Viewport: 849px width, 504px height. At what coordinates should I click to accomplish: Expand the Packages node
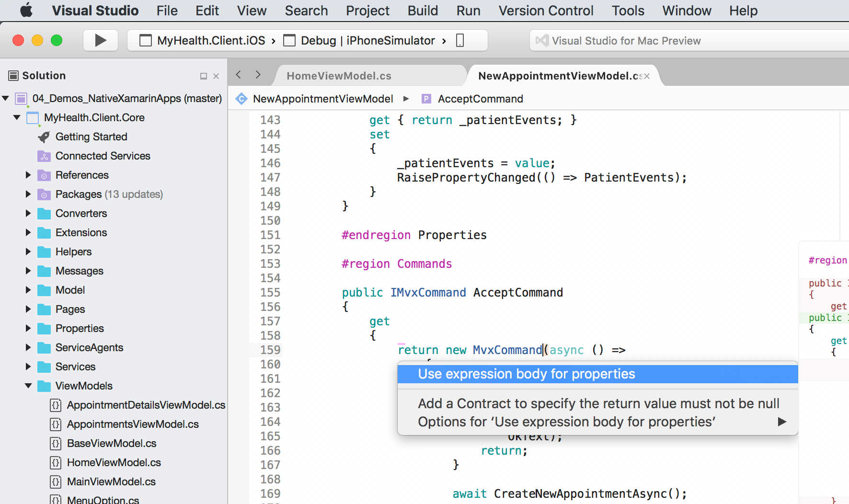[x=28, y=194]
